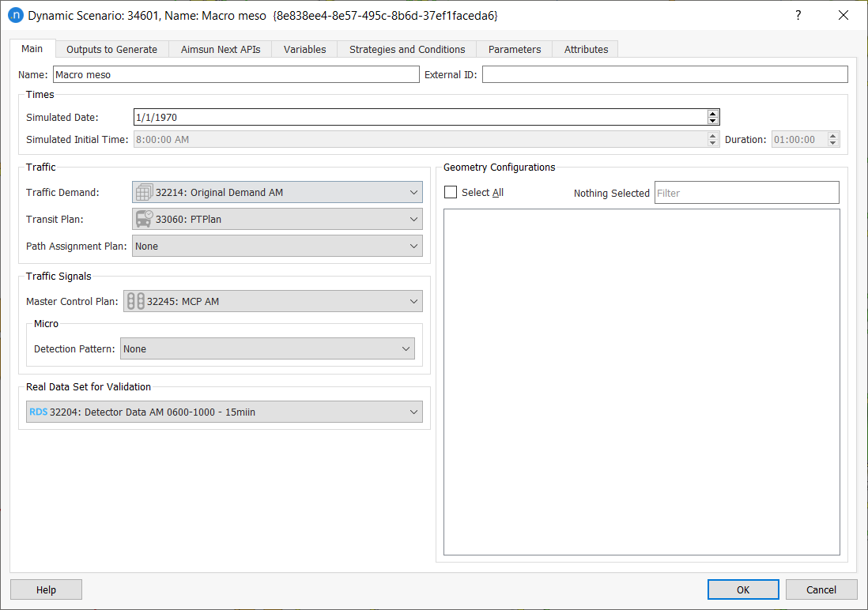The width and height of the screenshot is (868, 610).
Task: Click the Geometry Configurations Filter field
Action: pos(746,193)
